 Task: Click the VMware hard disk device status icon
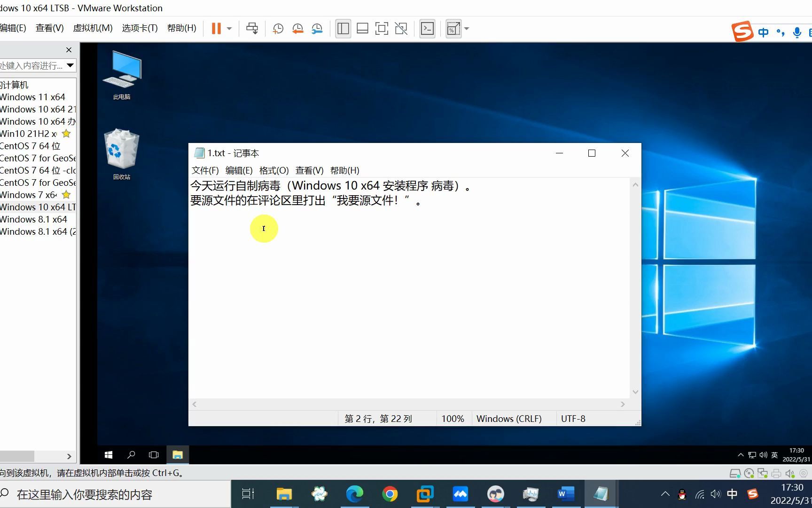tap(735, 473)
